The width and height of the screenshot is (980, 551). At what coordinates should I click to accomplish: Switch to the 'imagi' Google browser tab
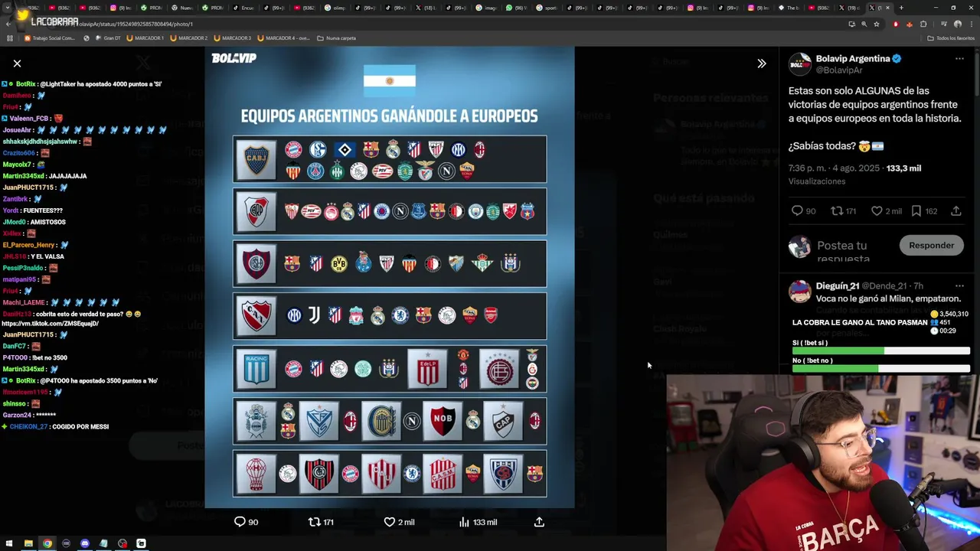point(486,8)
